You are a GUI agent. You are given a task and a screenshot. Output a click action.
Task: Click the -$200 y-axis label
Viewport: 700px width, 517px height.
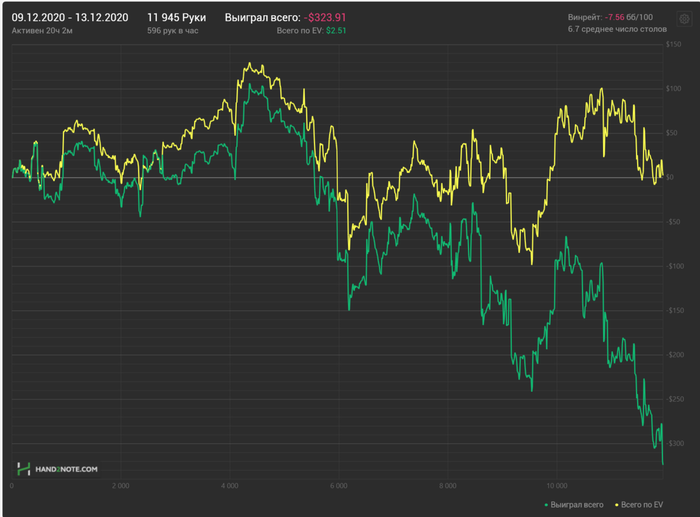(x=675, y=354)
